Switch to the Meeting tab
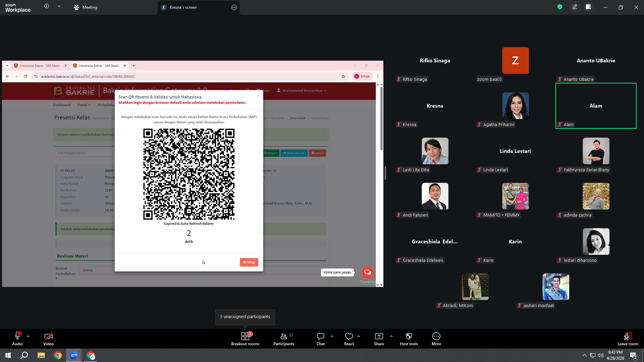Screen dimensions: 644x362 pos(86,7)
